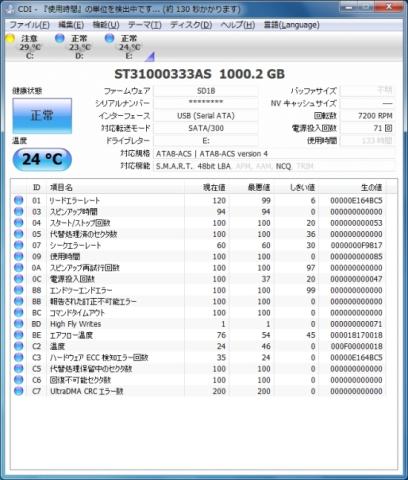Click status icon of row 03 スピンアップ時間
Viewport: 408px width, 480px height.
19,212
